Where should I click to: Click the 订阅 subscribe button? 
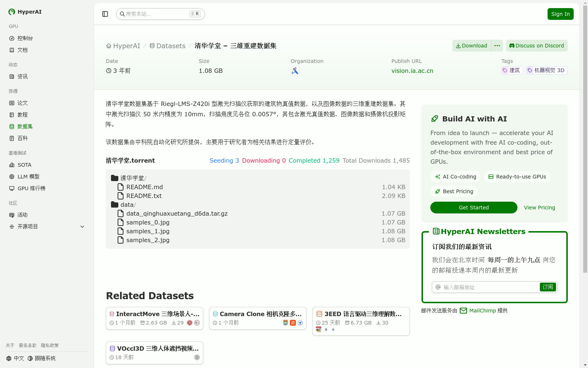point(548,287)
